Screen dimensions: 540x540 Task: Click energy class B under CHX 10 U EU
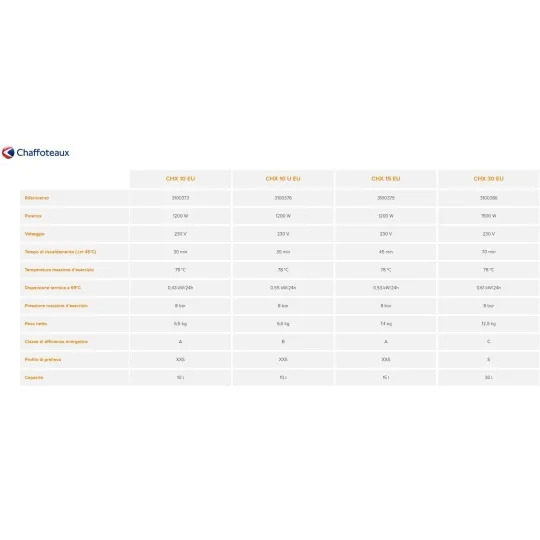point(283,342)
